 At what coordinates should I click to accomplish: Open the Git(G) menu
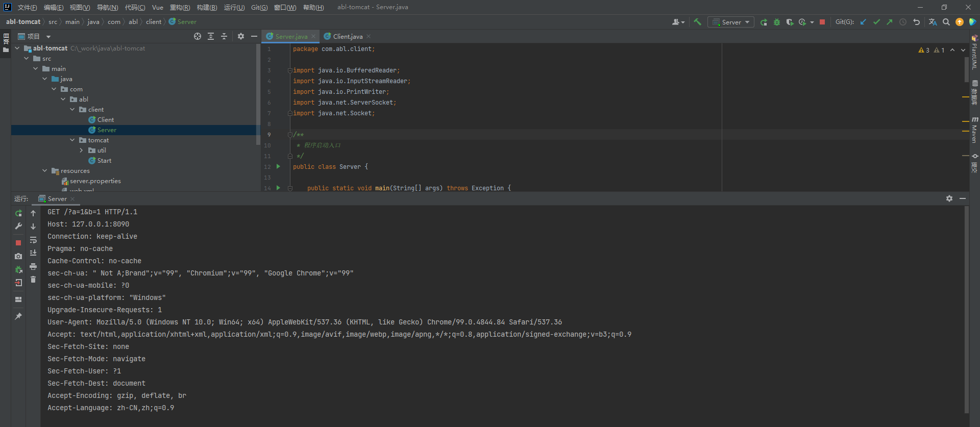point(259,7)
